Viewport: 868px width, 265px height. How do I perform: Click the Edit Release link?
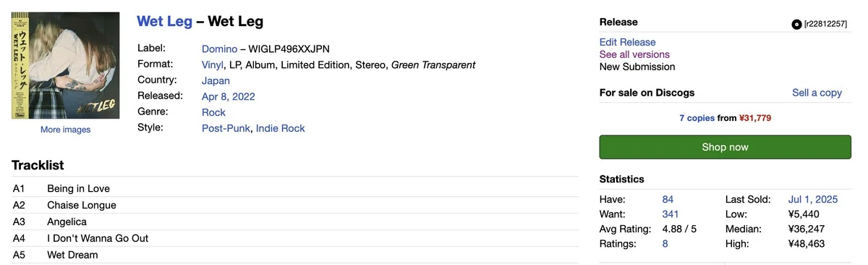tap(628, 42)
